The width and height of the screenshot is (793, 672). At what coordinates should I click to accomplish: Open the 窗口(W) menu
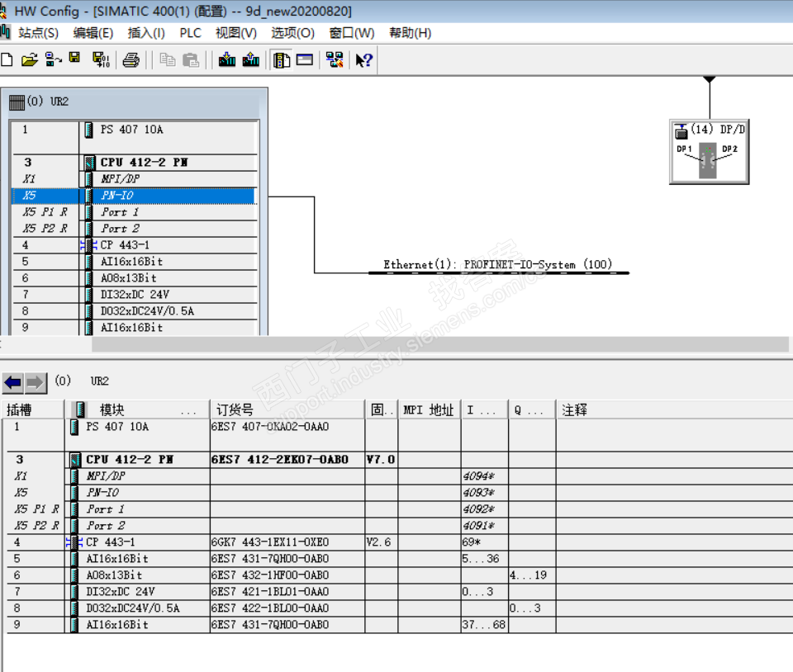click(x=352, y=33)
